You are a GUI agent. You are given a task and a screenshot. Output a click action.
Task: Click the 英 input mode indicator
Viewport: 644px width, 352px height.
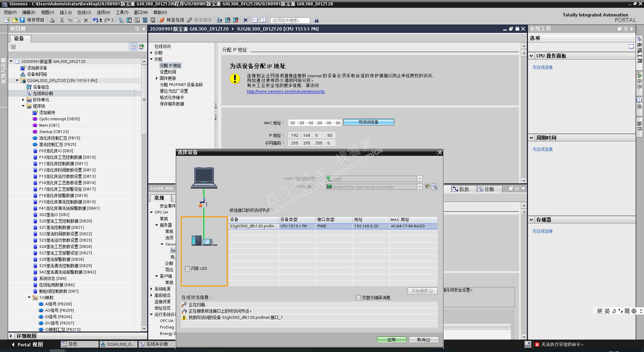pyautogui.click(x=607, y=311)
